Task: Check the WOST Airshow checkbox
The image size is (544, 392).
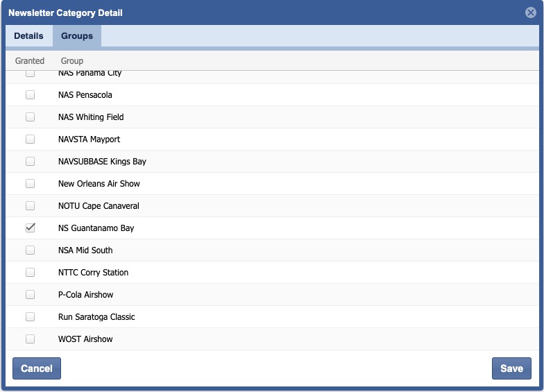Action: 31,339
